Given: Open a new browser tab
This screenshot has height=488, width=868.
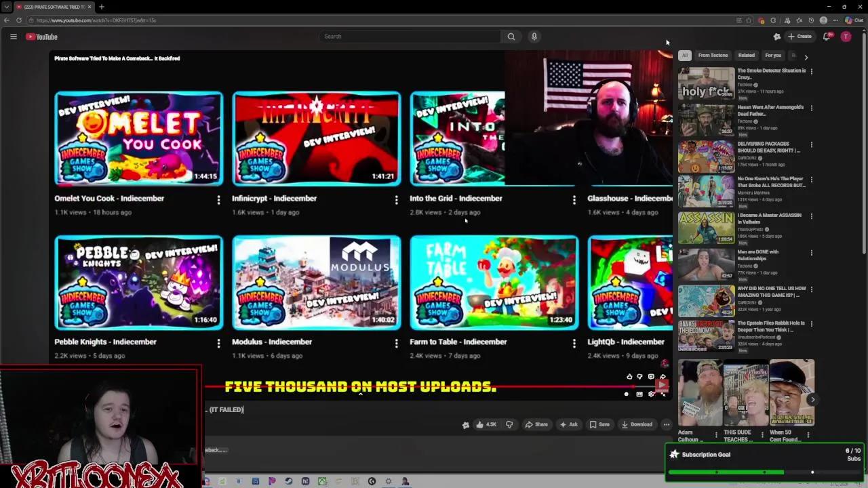Looking at the screenshot, I should [x=101, y=7].
